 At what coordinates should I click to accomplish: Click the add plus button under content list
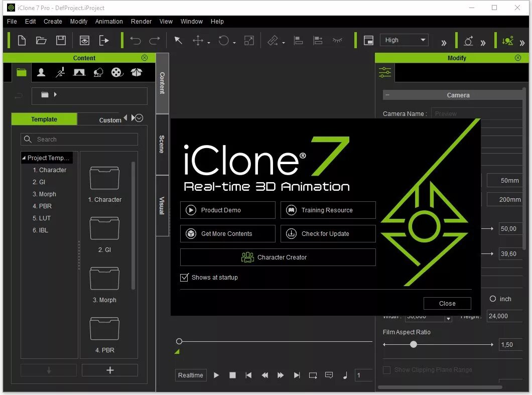point(110,370)
